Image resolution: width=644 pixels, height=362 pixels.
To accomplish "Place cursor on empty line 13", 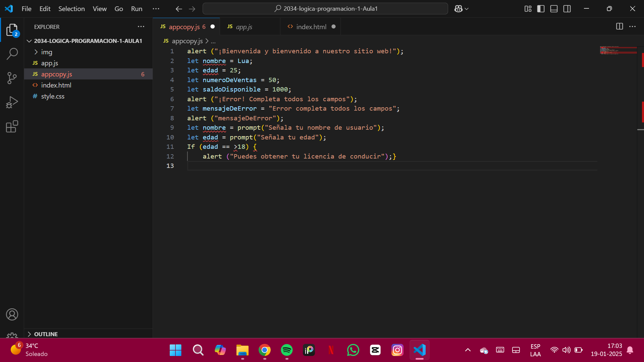I will pos(392,166).
